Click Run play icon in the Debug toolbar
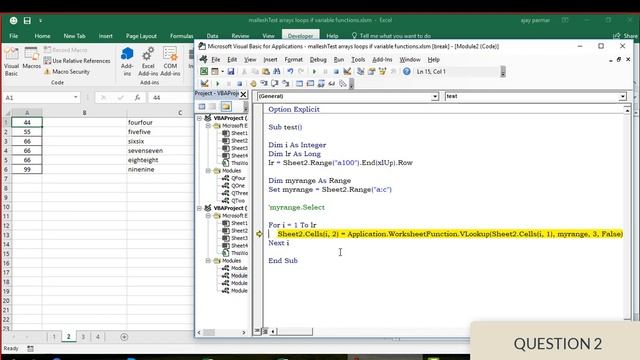This screenshot has height=360, width=640. 218,84
